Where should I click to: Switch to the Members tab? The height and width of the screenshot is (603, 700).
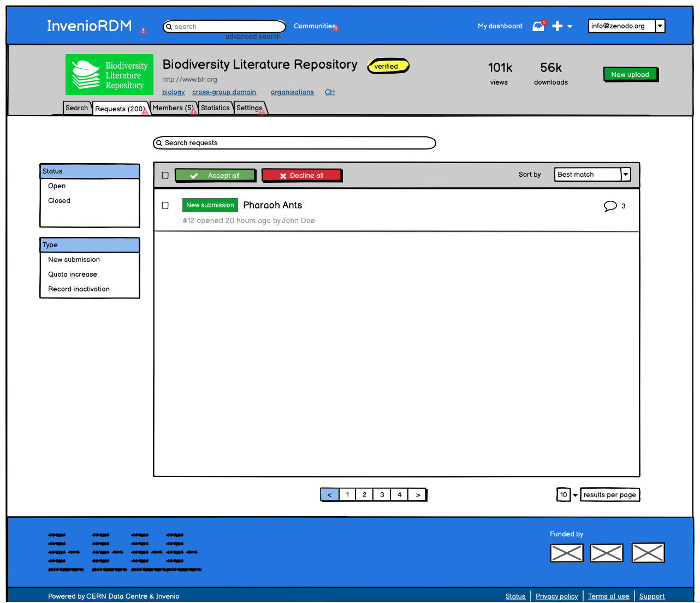(x=173, y=108)
